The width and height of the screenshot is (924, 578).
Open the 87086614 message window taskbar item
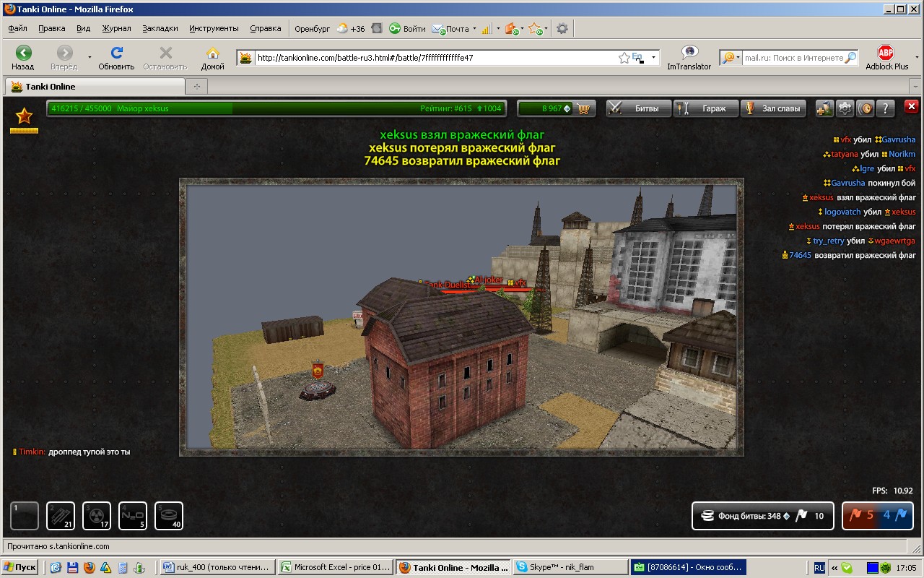[687, 567]
